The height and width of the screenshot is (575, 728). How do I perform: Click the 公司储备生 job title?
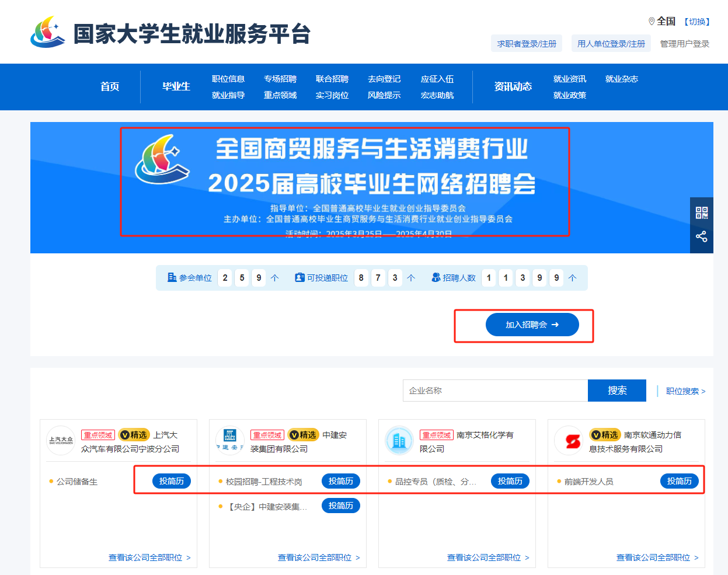coord(77,482)
